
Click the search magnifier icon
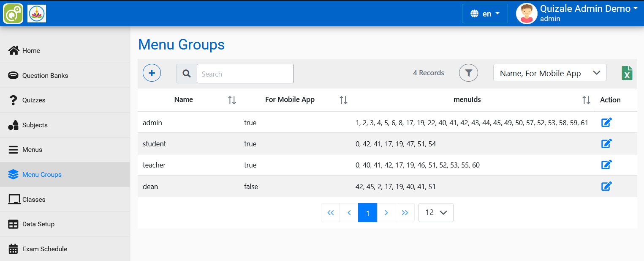pyautogui.click(x=186, y=73)
